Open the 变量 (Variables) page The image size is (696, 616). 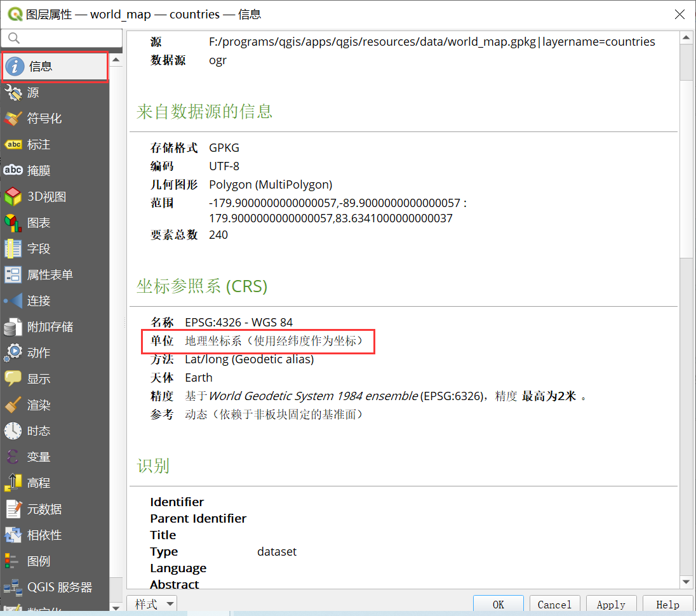click(x=55, y=457)
